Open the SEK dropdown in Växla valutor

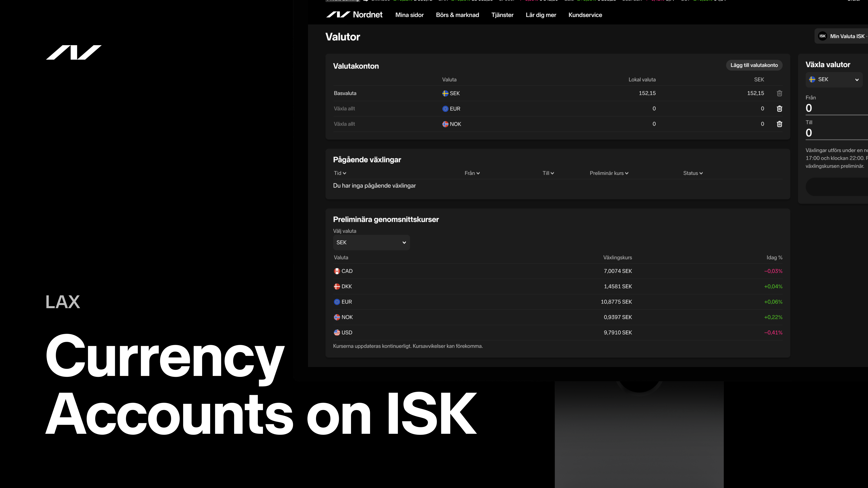834,80
